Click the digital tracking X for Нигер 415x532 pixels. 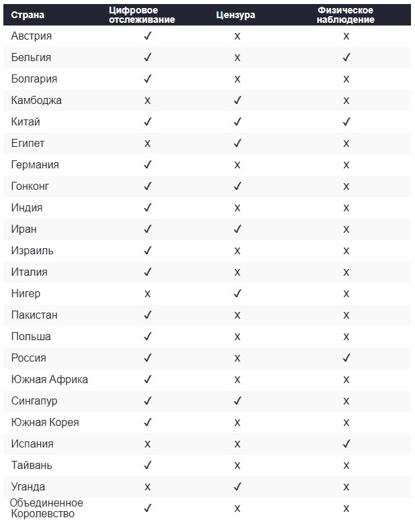(147, 294)
